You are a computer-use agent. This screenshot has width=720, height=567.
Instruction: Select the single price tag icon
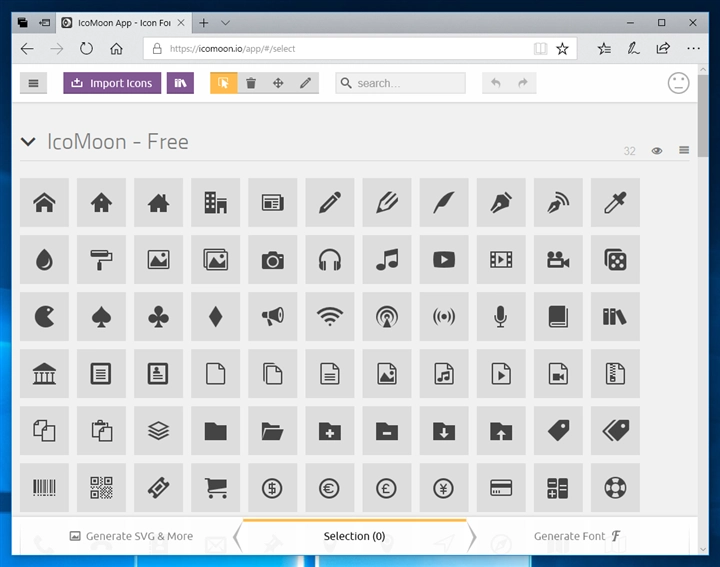[x=558, y=431]
